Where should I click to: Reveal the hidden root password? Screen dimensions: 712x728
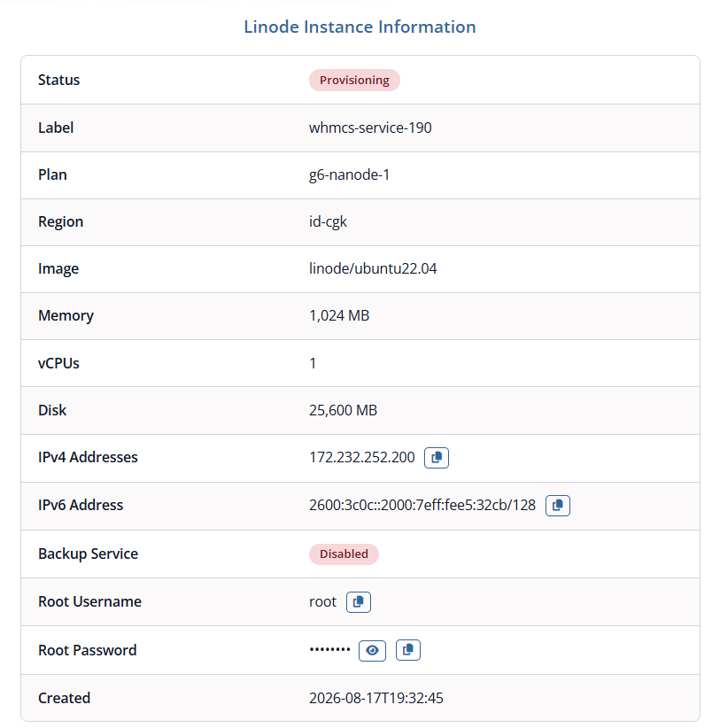point(372,650)
